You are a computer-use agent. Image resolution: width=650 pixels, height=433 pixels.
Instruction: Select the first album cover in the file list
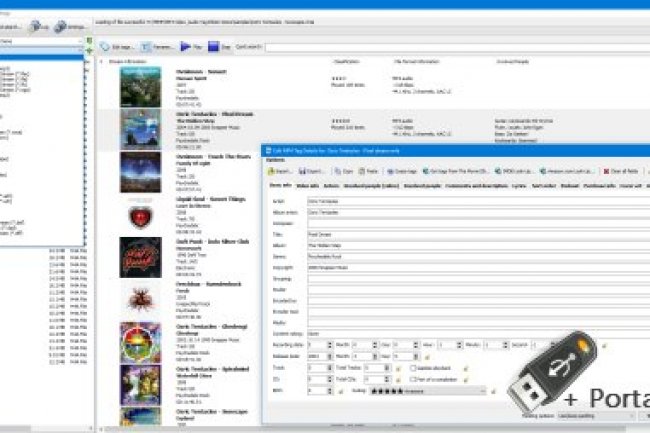[141, 87]
